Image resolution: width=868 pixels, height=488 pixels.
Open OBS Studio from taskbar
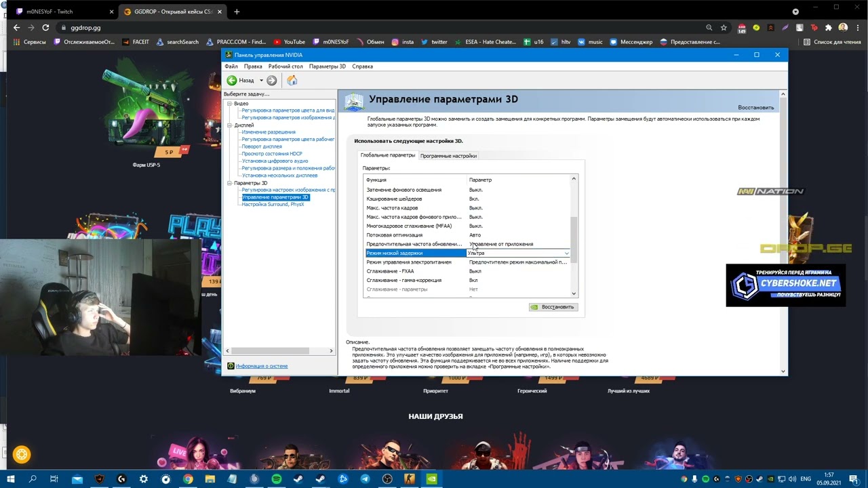tap(387, 479)
